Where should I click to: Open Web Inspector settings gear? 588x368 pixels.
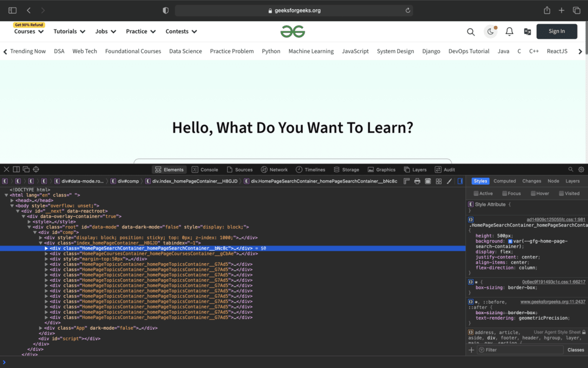tap(581, 170)
